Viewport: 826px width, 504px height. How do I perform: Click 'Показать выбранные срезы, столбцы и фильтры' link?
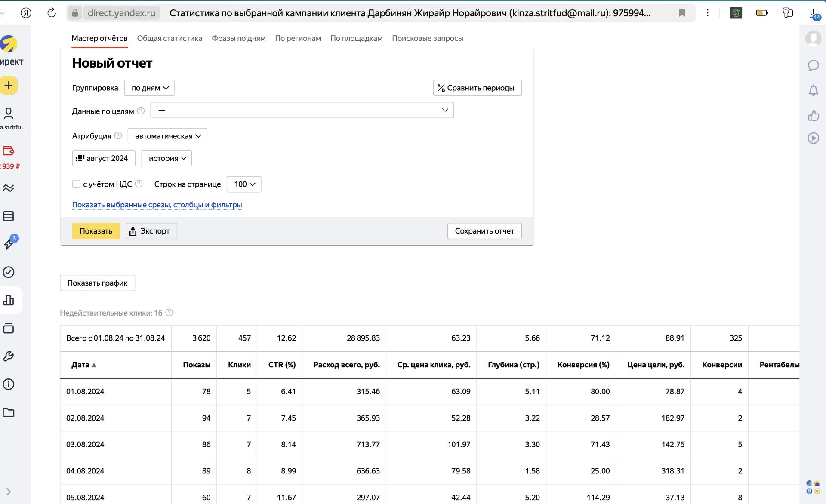coord(157,205)
